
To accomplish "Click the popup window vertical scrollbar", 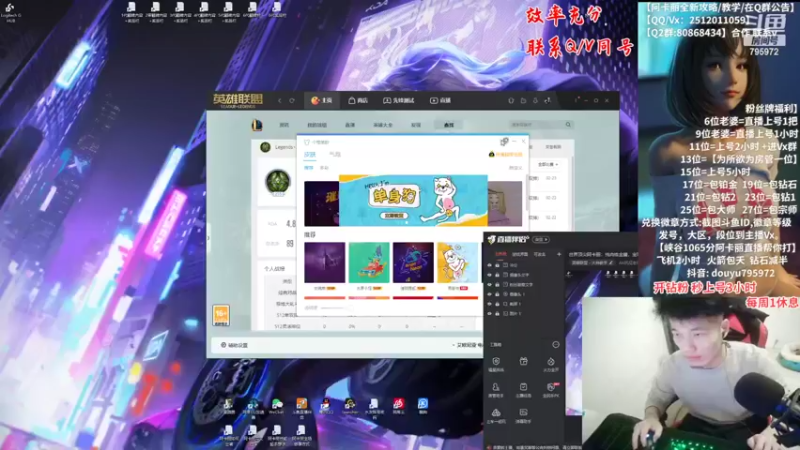I will tap(527, 194).
